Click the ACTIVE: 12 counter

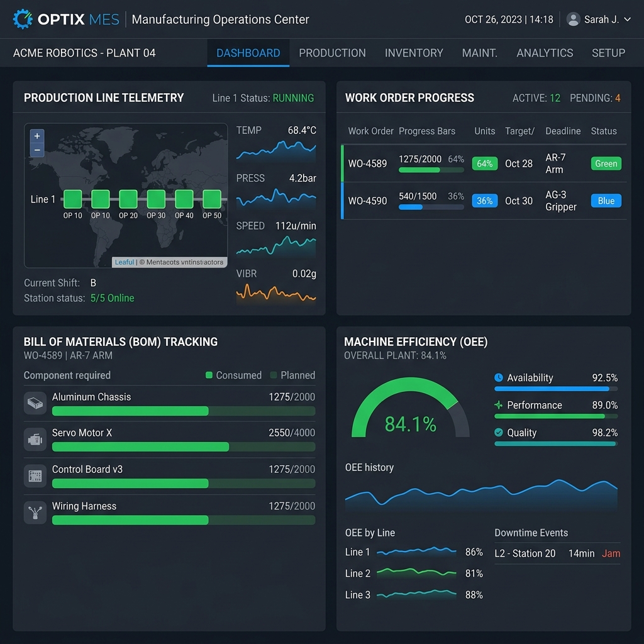point(536,97)
